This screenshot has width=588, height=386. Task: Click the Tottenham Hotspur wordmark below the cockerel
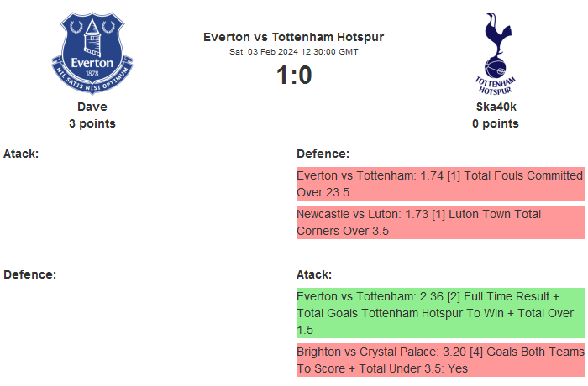point(496,84)
